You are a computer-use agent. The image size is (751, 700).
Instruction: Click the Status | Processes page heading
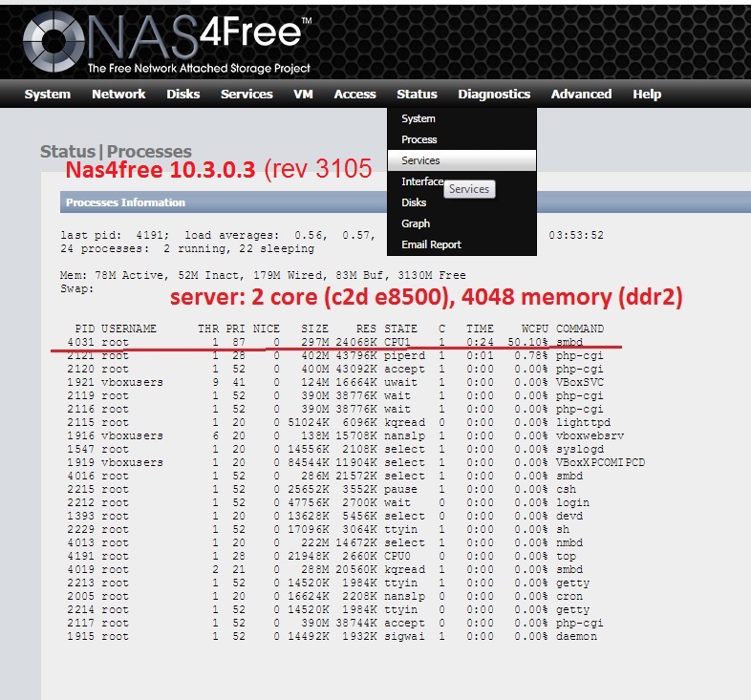[x=116, y=151]
